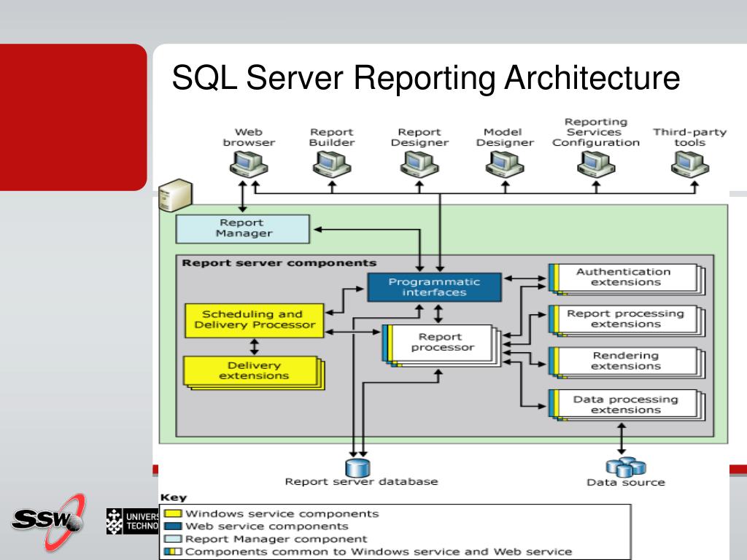Click the Third-party tools computer icon

click(x=690, y=165)
